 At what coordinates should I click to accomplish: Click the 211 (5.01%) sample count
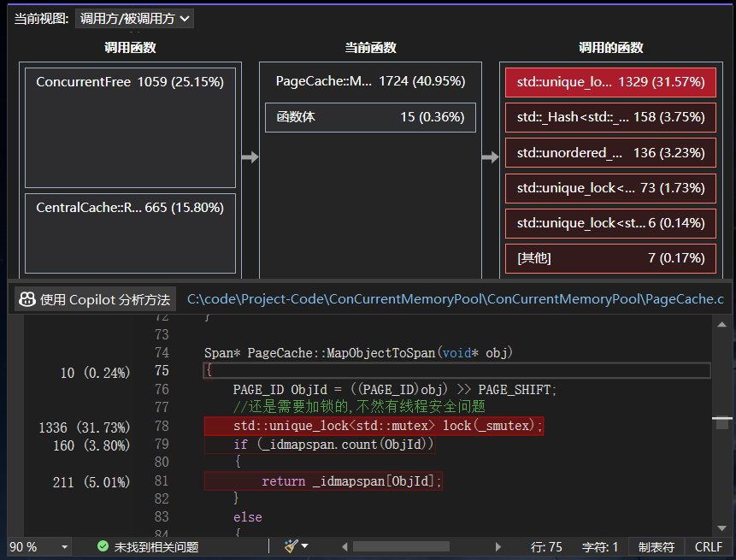[x=91, y=482]
